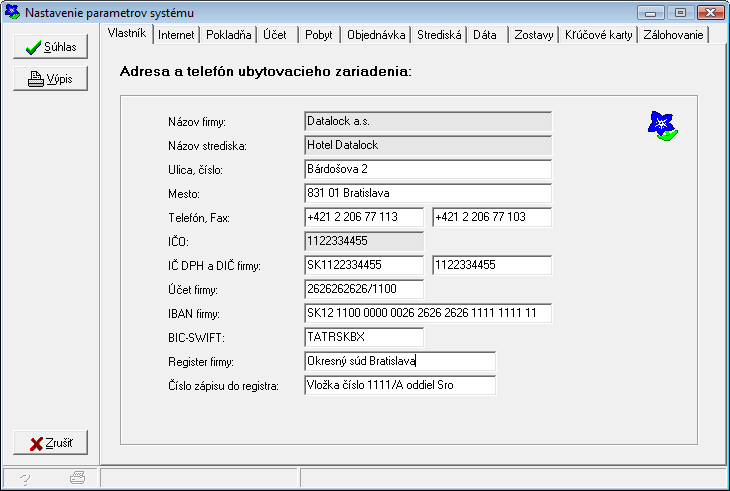Screen dimensions: 730x491
Task: Select the Pobyt tab
Action: click(319, 35)
